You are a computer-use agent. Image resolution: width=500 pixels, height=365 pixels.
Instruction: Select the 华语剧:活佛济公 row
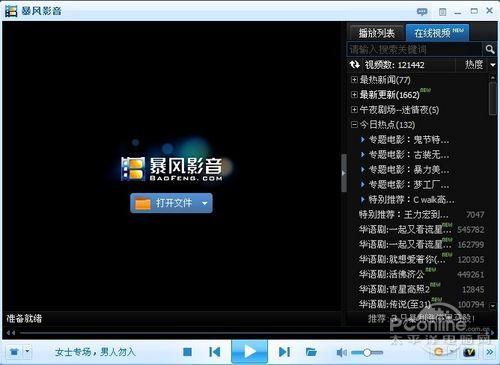click(x=421, y=274)
